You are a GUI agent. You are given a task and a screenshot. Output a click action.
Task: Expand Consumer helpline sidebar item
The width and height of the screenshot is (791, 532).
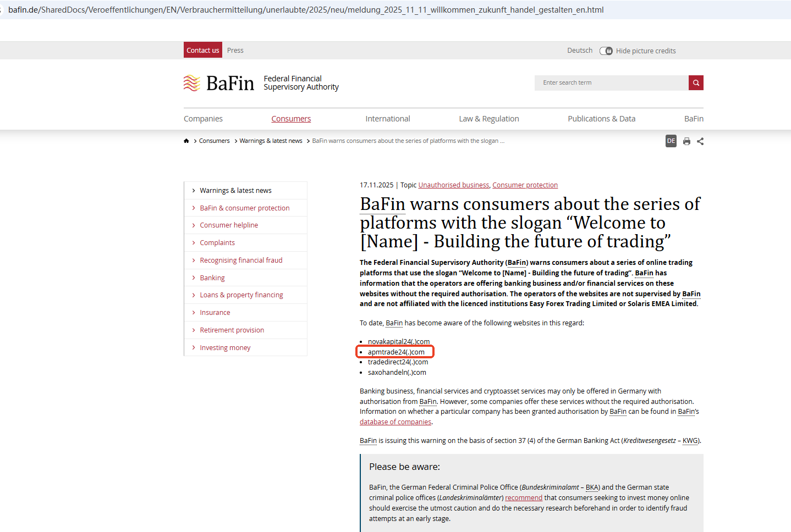tap(245, 225)
